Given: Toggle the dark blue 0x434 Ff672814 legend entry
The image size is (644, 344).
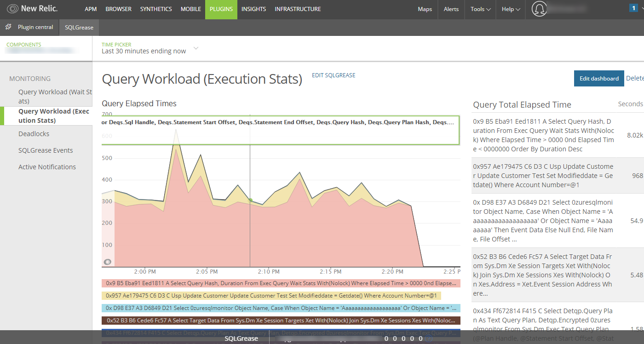Looking at the screenshot, I should 281,333.
